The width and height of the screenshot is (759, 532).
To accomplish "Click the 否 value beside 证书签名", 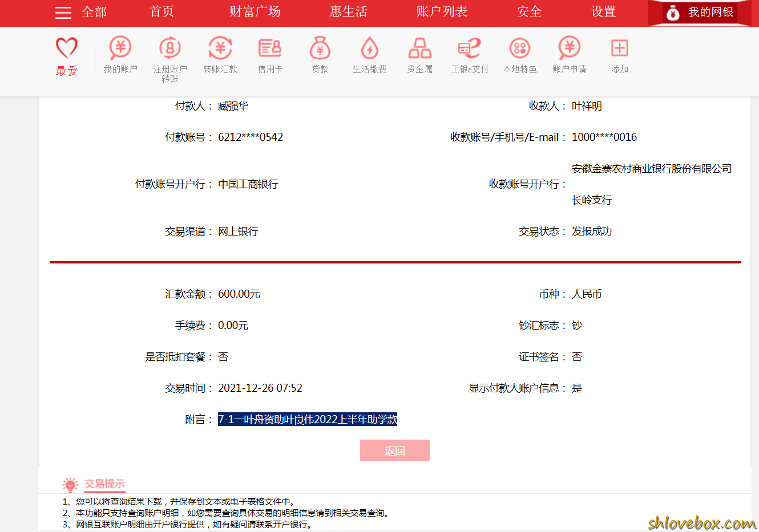I will (x=577, y=357).
